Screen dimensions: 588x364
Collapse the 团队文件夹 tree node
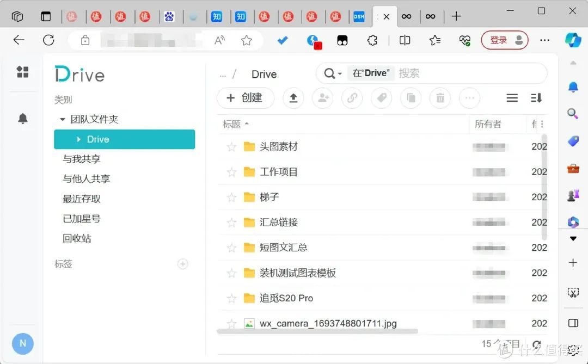63,120
